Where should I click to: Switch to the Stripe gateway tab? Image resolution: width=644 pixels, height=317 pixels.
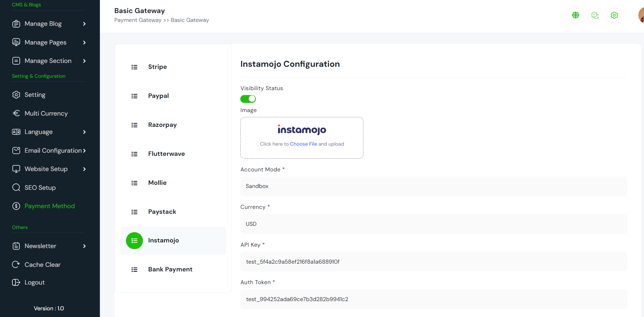[x=157, y=67]
